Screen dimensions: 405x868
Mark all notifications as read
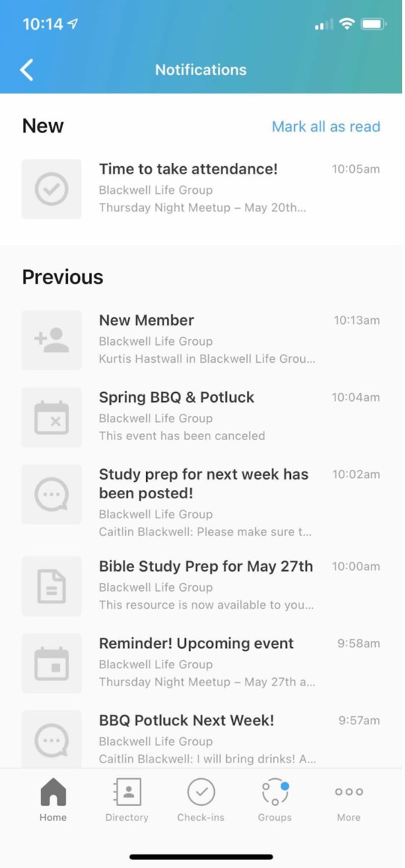326,126
